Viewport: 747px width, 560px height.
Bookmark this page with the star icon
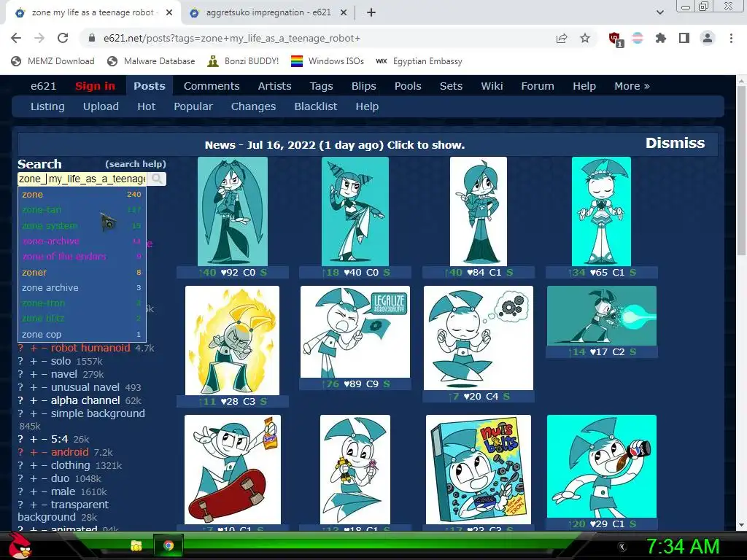point(585,38)
